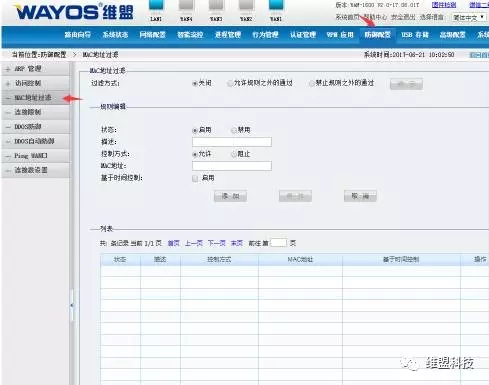The width and height of the screenshot is (489, 385).
Task: Select the 阻止 control mode radio button
Action: coord(234,154)
